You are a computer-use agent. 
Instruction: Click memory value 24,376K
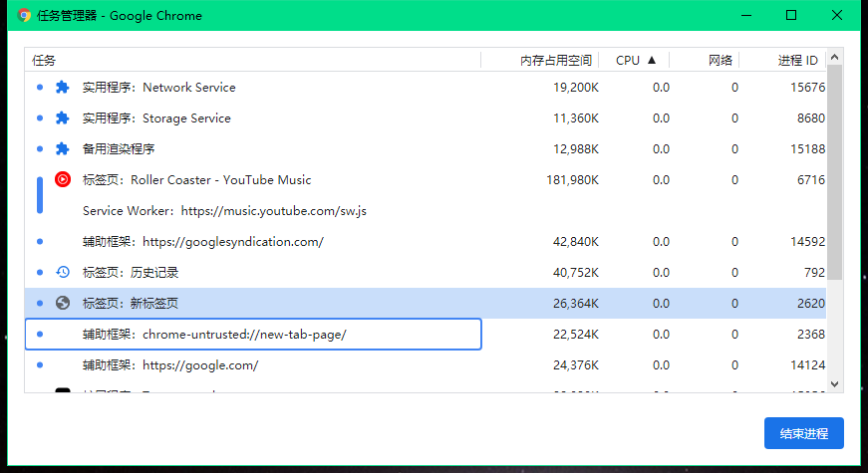(x=576, y=365)
